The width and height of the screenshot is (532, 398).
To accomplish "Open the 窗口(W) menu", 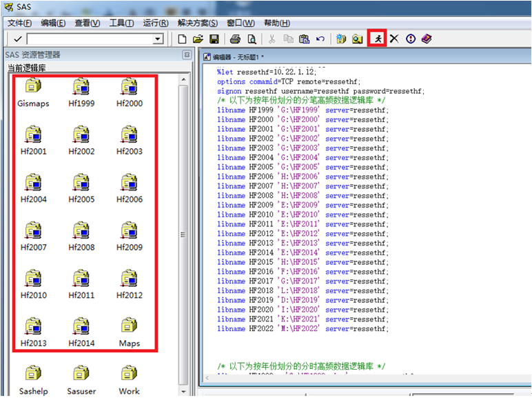I will point(241,23).
